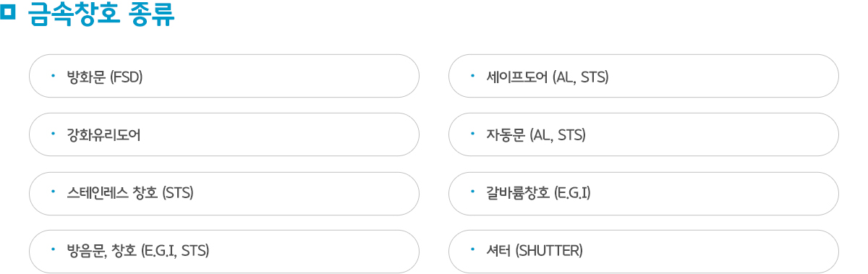This screenshot has height=274, width=868.
Task: Click the 금속창호 종류 heading text
Action: click(102, 14)
